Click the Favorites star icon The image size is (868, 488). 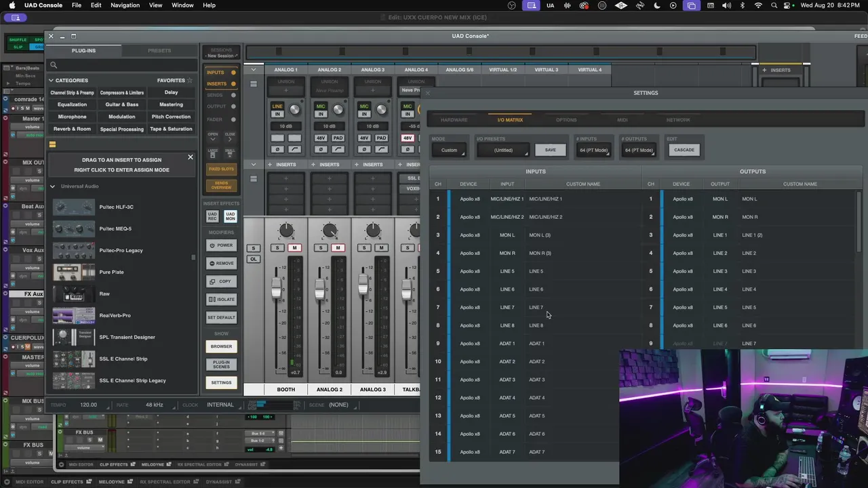pos(190,80)
